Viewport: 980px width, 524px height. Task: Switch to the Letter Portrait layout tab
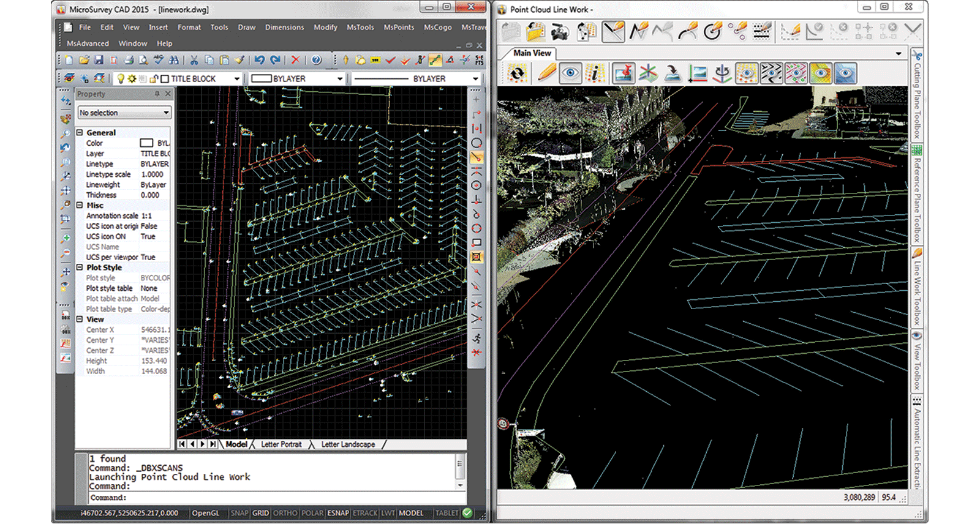pyautogui.click(x=281, y=444)
